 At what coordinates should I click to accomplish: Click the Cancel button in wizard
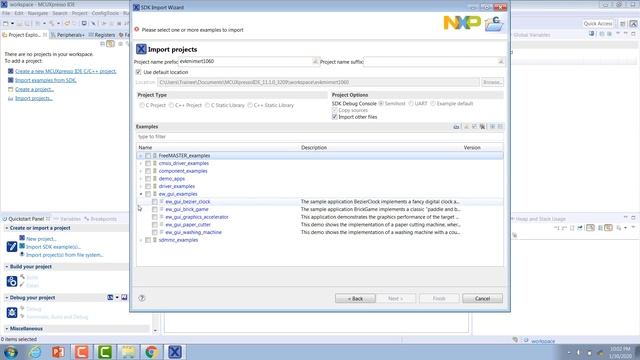click(482, 298)
